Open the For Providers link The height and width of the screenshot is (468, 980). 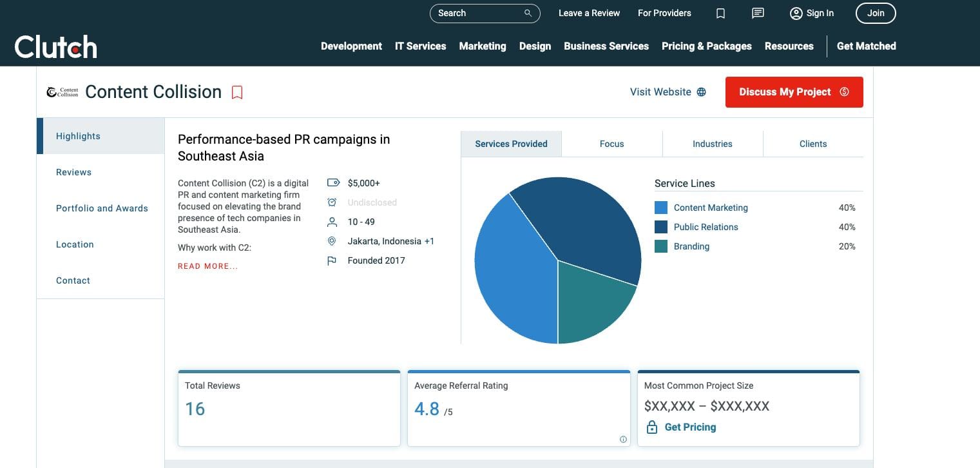[x=664, y=13]
